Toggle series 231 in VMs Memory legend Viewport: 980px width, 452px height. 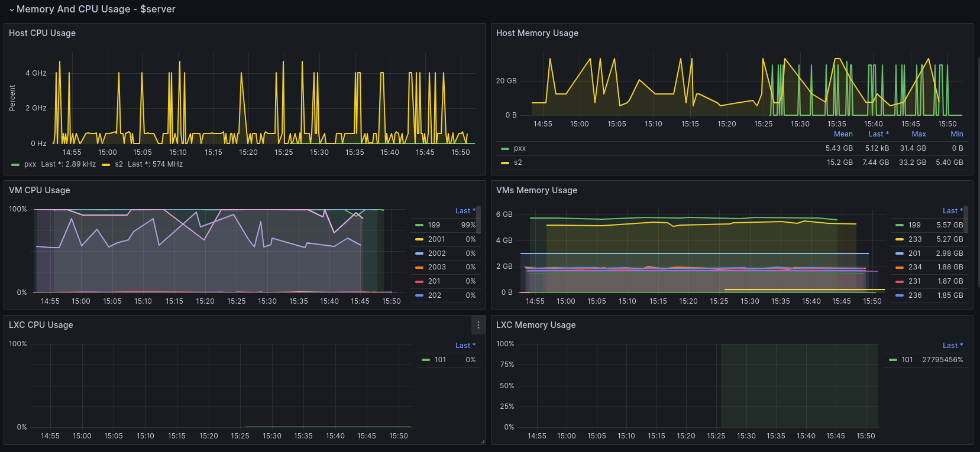pos(915,281)
